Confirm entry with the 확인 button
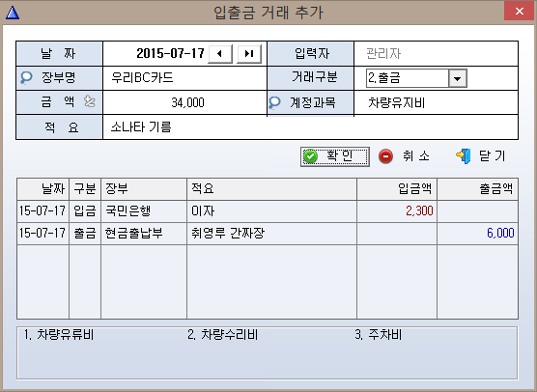This screenshot has height=392, width=537. (334, 156)
